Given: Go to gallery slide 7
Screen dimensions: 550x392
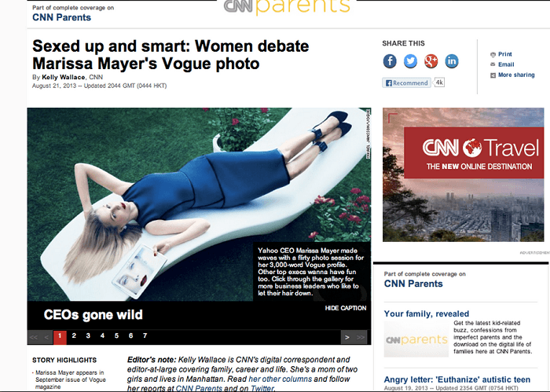Looking at the screenshot, I should point(145,336).
